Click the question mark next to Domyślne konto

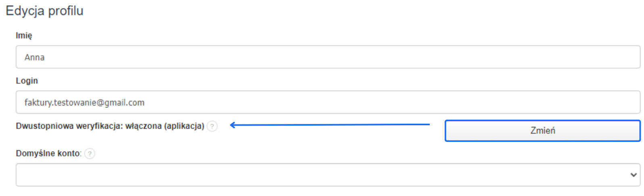(x=90, y=154)
